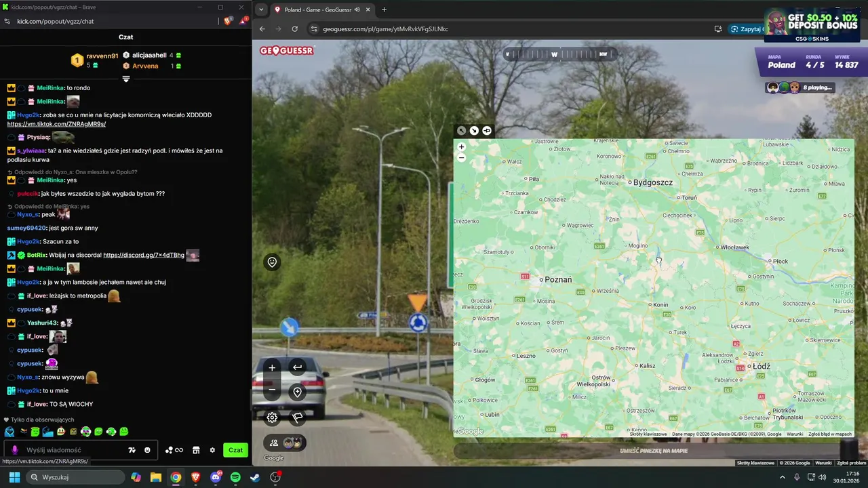This screenshot has height=488, width=868.
Task: Click the Zapytaj button in Chrome toolbar
Action: point(746,29)
